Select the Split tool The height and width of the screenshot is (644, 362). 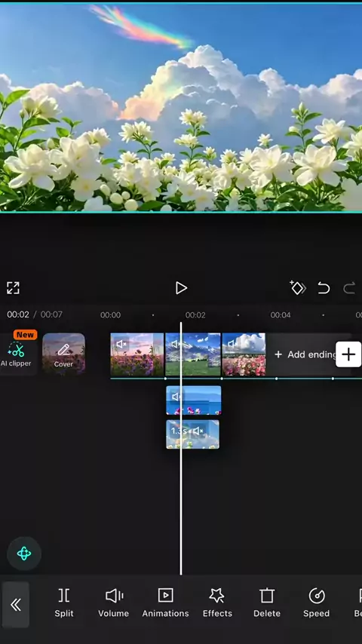pos(64,603)
